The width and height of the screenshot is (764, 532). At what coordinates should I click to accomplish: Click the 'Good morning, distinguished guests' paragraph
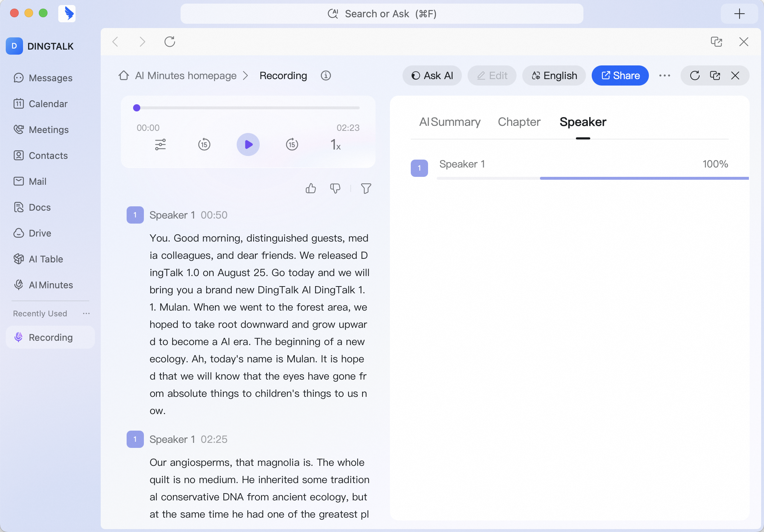click(x=260, y=324)
